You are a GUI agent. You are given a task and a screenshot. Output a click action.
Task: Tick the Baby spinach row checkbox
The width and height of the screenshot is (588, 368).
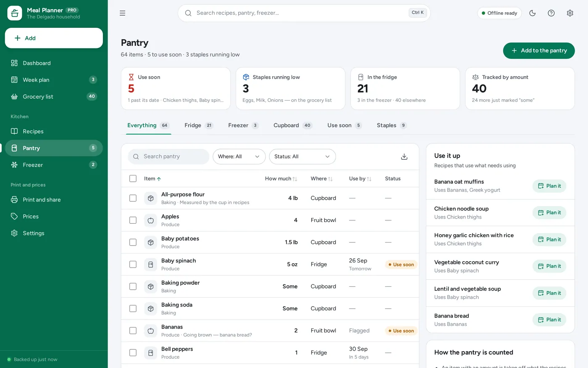point(133,265)
